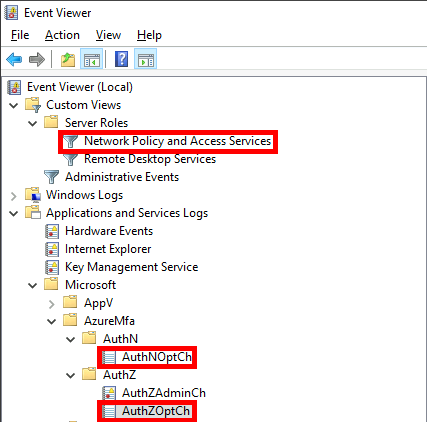This screenshot has height=422, width=427.
Task: Select the AuthZAdminCh log
Action: coord(164,393)
